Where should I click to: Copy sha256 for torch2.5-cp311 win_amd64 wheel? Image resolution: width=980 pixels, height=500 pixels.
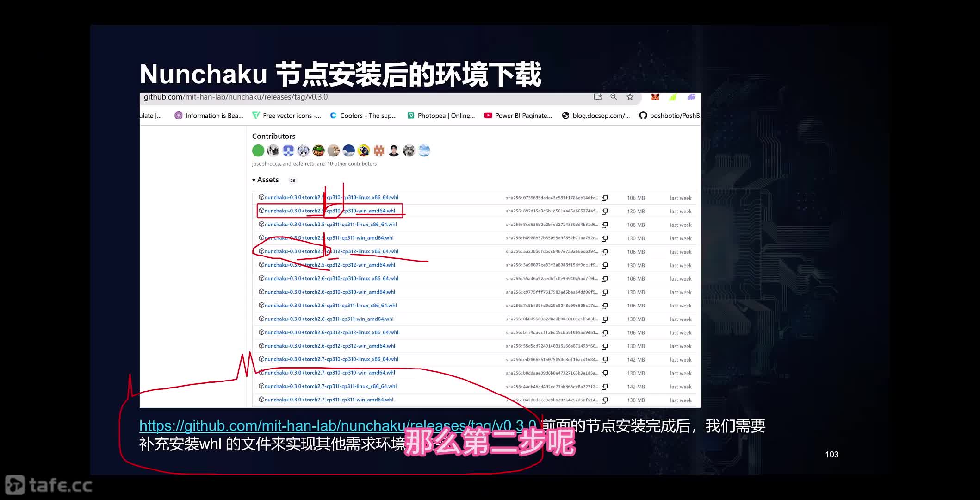604,238
